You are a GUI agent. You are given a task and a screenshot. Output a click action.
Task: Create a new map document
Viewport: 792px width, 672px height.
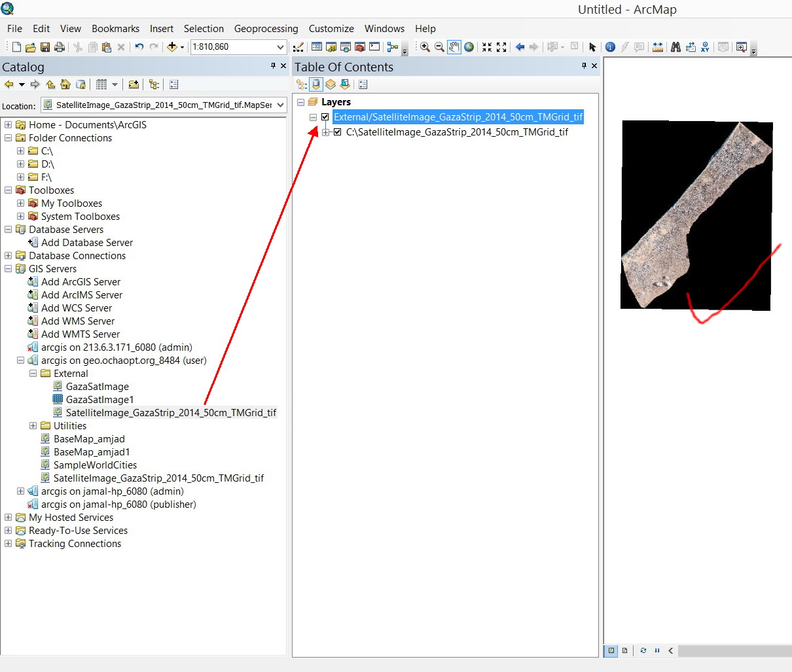[17, 47]
